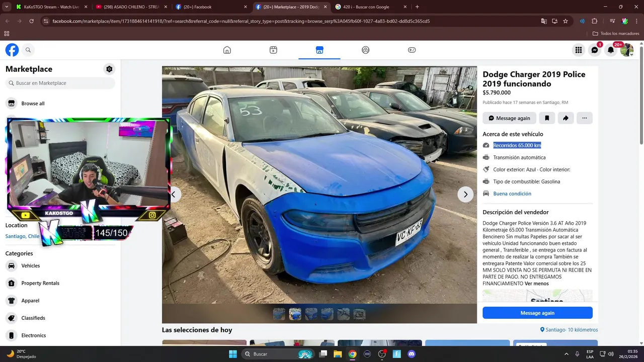
Task: Switch to 420 i Google search tab
Action: (370, 7)
